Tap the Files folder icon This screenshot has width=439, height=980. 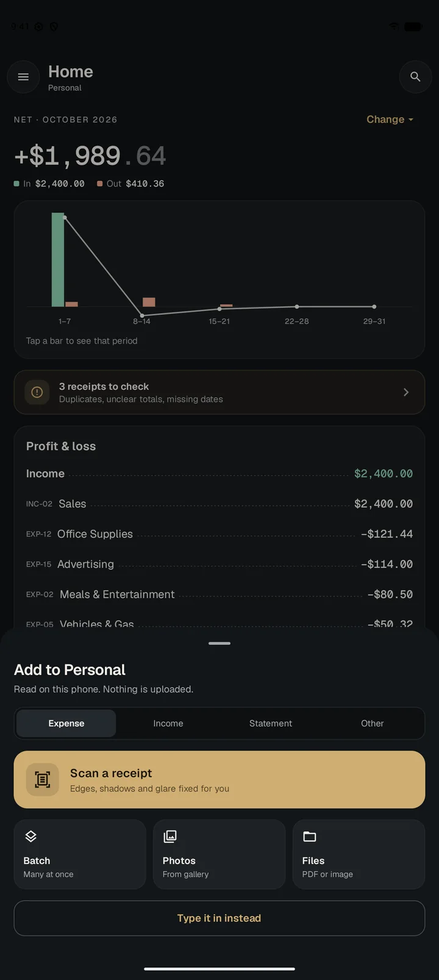pos(310,837)
